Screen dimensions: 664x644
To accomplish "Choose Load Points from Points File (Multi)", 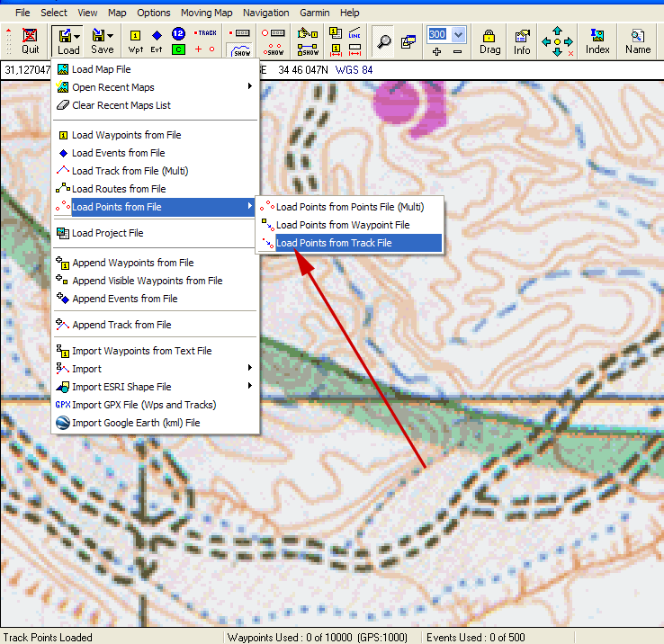I will pos(350,207).
